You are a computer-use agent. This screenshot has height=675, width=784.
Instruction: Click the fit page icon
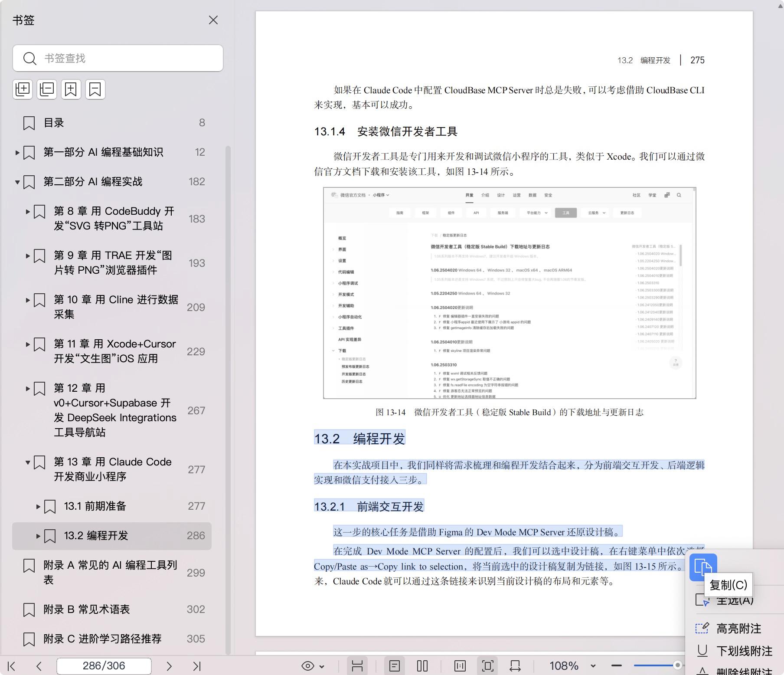pos(488,666)
